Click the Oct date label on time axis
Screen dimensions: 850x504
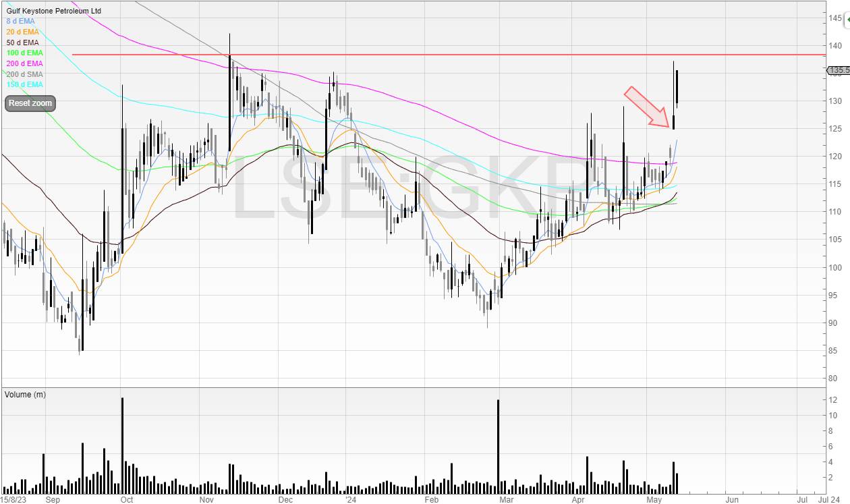click(126, 500)
